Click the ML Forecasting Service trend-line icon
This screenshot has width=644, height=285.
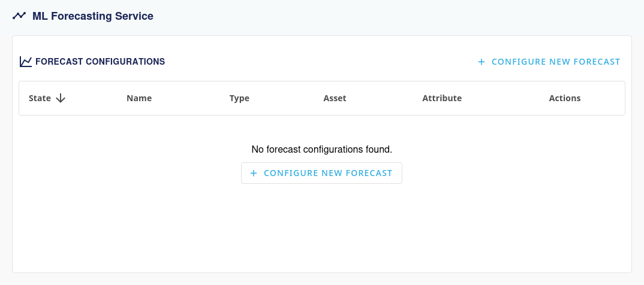[x=19, y=16]
